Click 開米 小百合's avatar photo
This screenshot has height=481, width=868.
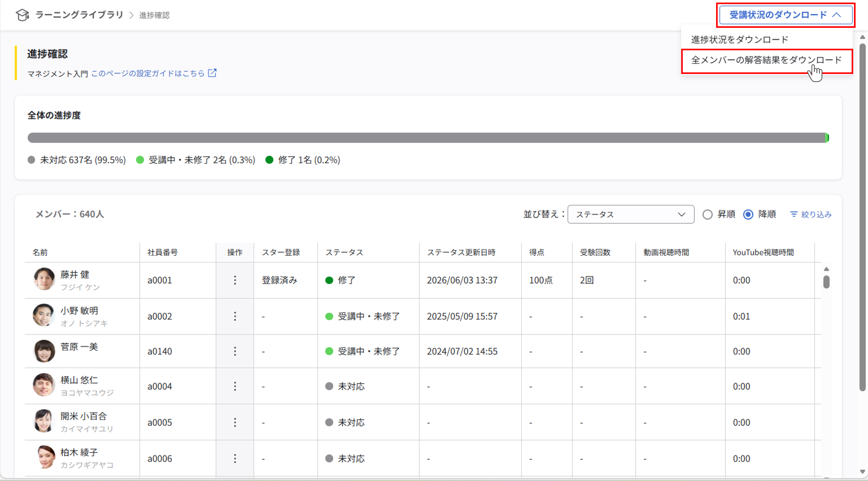click(x=44, y=421)
